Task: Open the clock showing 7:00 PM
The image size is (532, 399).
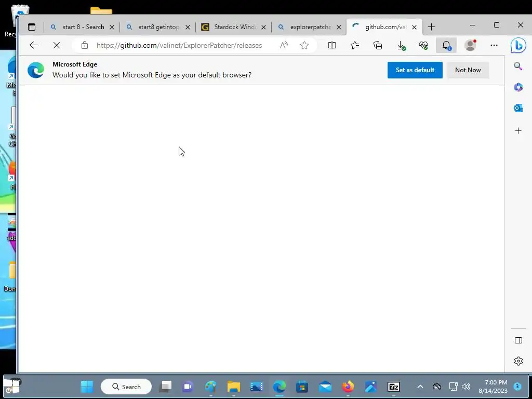Action: point(493,387)
